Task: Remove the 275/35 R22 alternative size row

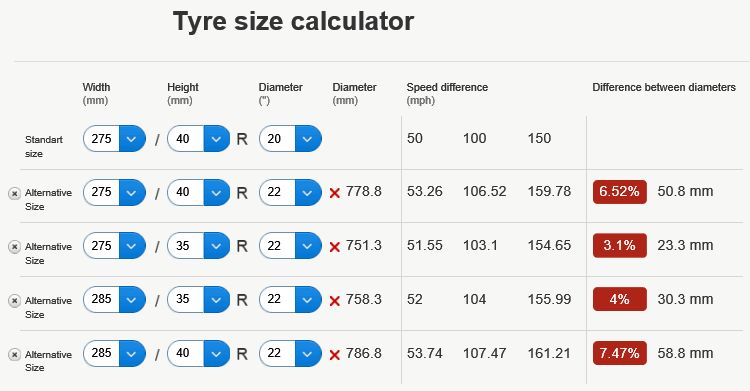Action: tap(14, 247)
